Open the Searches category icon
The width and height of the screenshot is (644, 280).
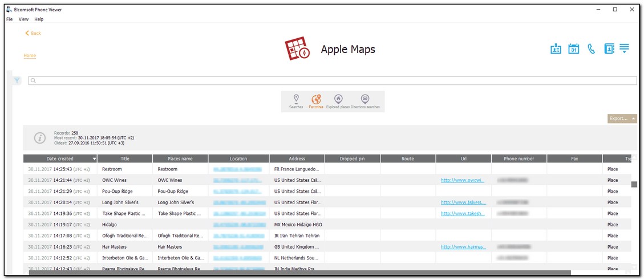(296, 99)
